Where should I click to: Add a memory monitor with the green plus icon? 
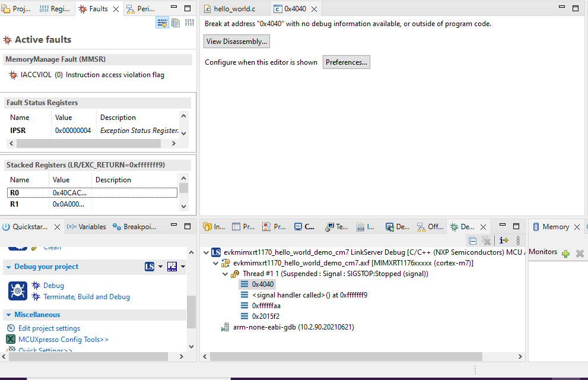coord(565,253)
